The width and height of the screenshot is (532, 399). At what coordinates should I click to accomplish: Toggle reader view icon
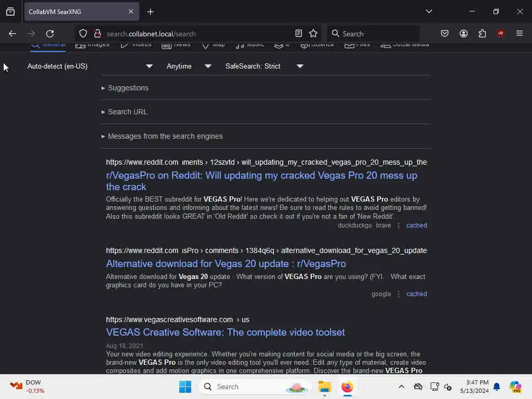pyautogui.click(x=299, y=33)
